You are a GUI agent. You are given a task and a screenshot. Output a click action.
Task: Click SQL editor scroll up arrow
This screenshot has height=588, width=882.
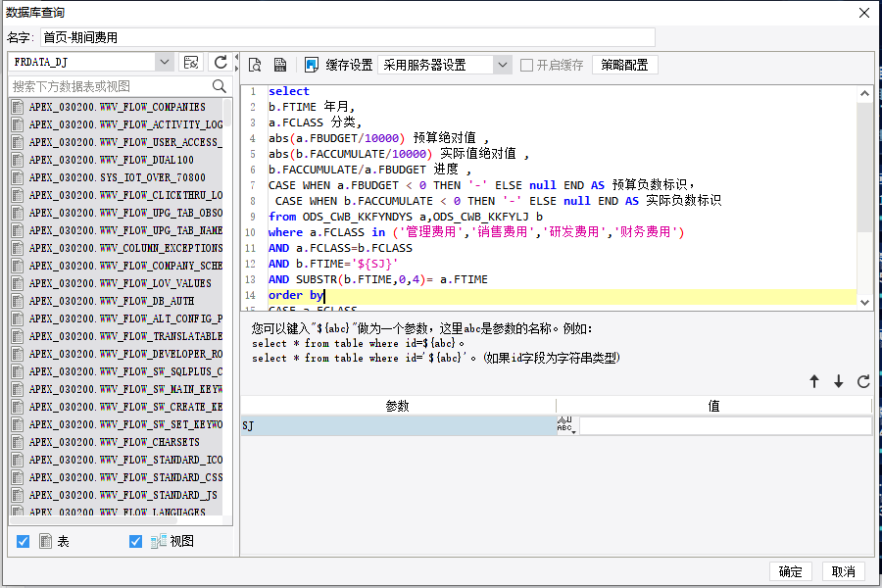[864, 93]
